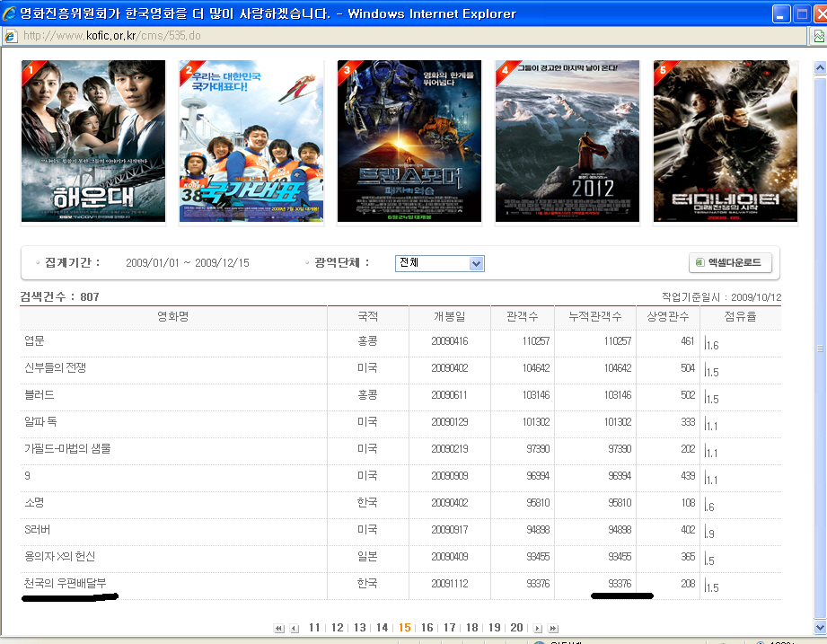Select movie title 엽문
The image size is (827, 644).
coord(34,340)
